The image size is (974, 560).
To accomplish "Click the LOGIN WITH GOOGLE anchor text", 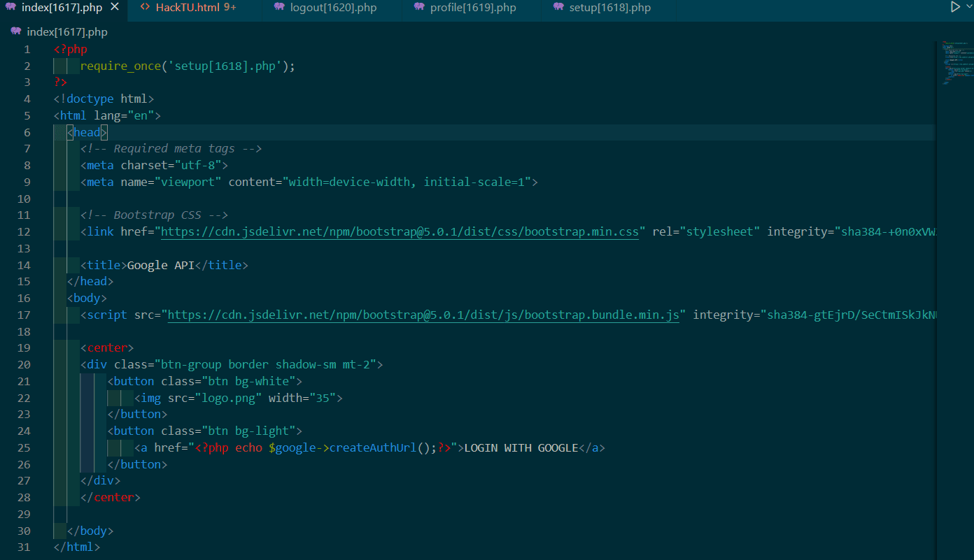I will (x=521, y=447).
